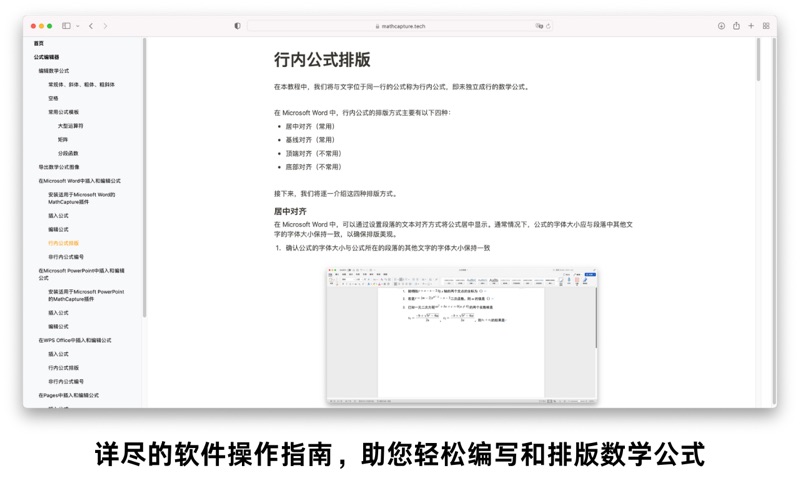
Task: Click the 居中对齐（常用）bullet item
Action: point(310,127)
